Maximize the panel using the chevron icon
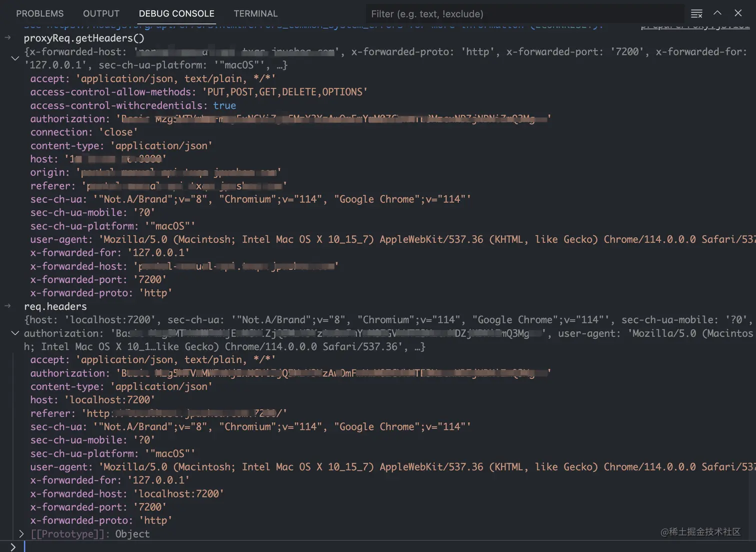Image resolution: width=756 pixels, height=552 pixels. coord(717,13)
